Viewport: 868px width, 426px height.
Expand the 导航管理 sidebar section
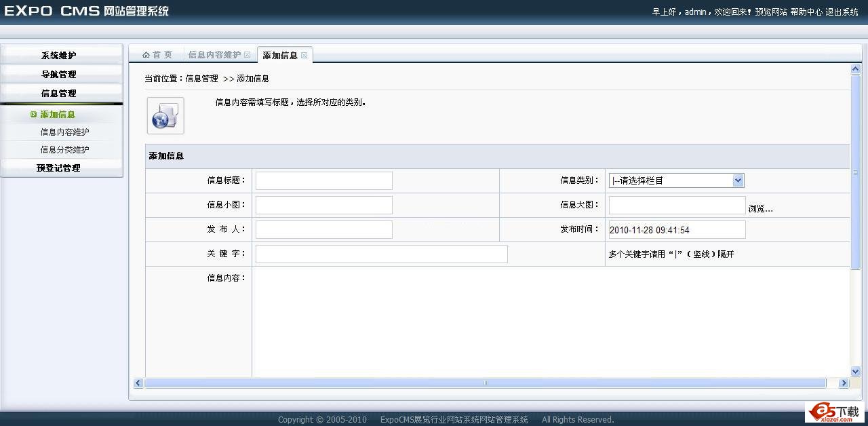(62, 75)
